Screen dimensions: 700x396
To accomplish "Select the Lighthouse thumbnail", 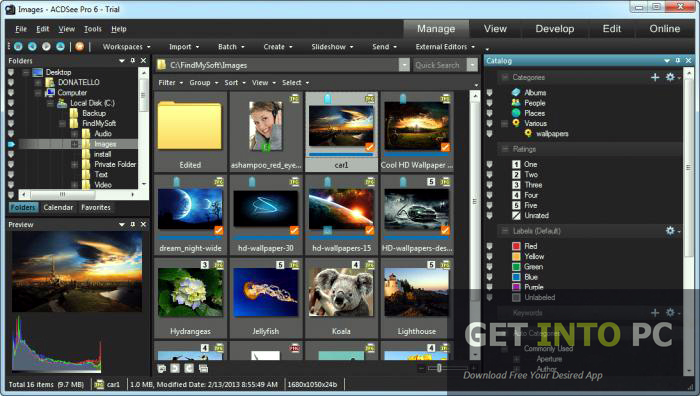I will (417, 298).
